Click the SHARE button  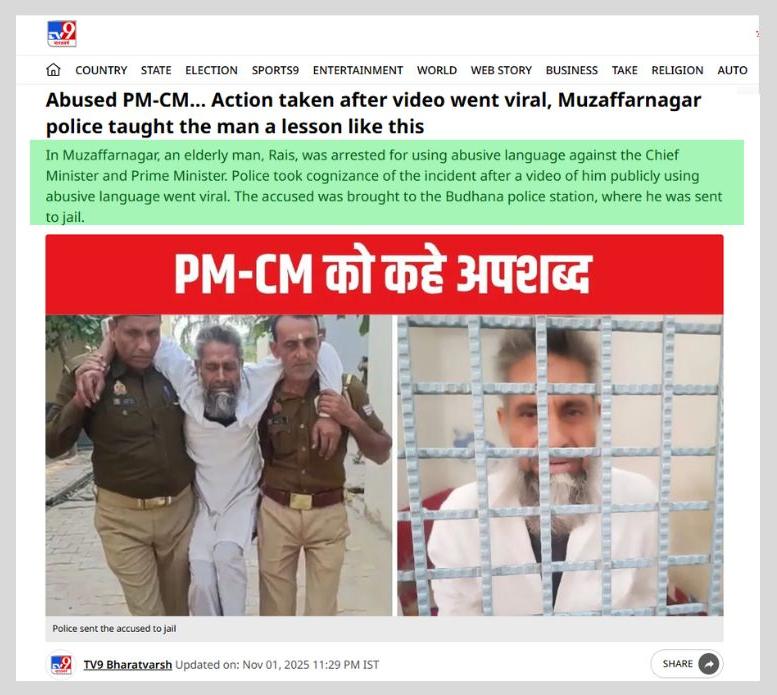pyautogui.click(x=687, y=664)
